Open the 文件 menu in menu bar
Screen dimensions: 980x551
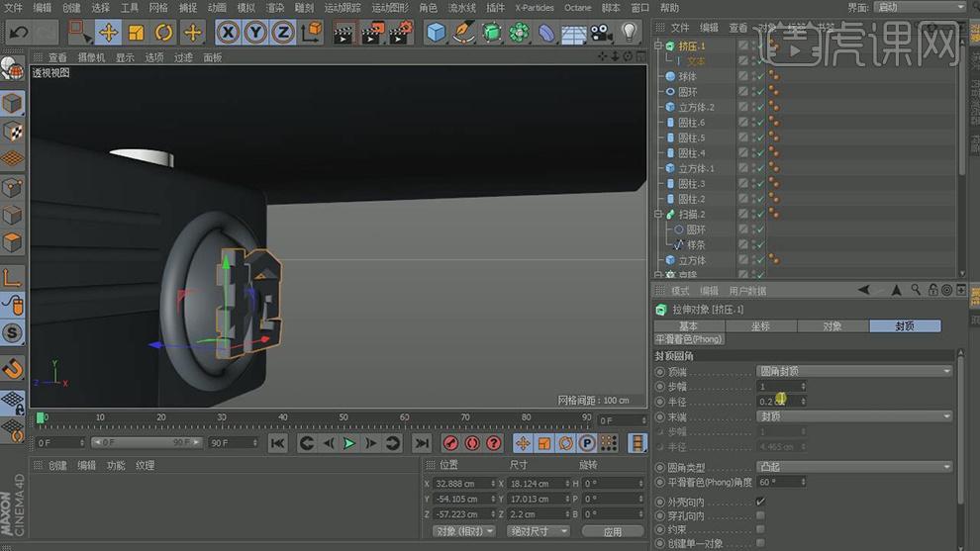[13, 8]
